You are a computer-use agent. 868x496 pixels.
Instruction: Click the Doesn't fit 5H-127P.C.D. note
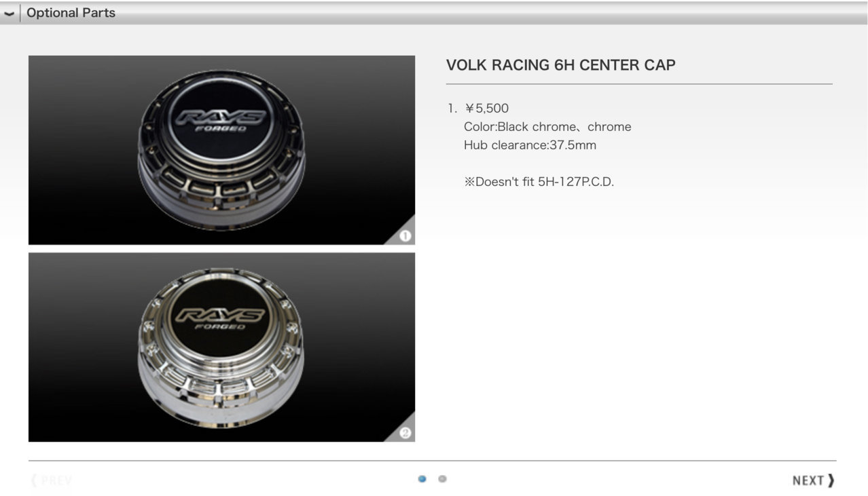[539, 182]
